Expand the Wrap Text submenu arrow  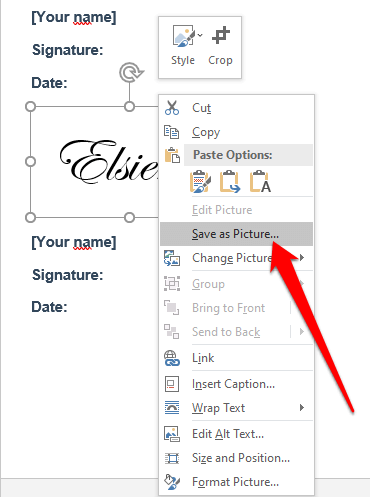click(x=302, y=408)
